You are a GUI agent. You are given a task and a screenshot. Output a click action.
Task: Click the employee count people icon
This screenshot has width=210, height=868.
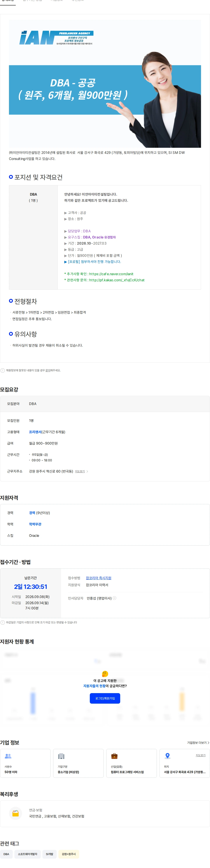(x=8, y=756)
